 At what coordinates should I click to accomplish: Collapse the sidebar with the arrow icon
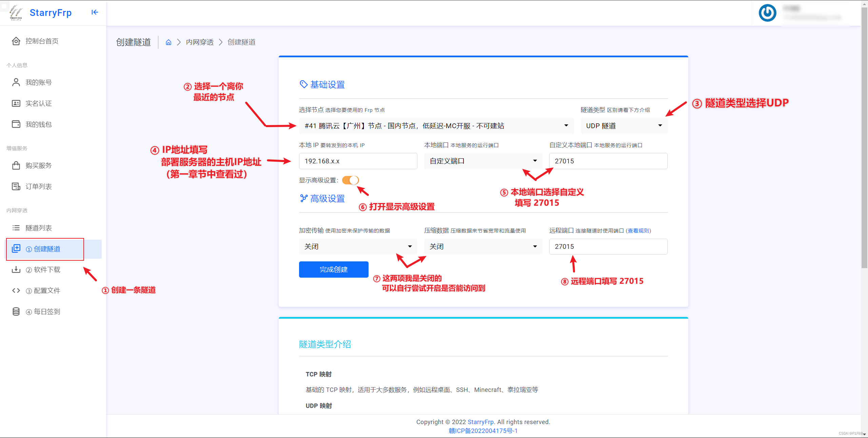(95, 13)
